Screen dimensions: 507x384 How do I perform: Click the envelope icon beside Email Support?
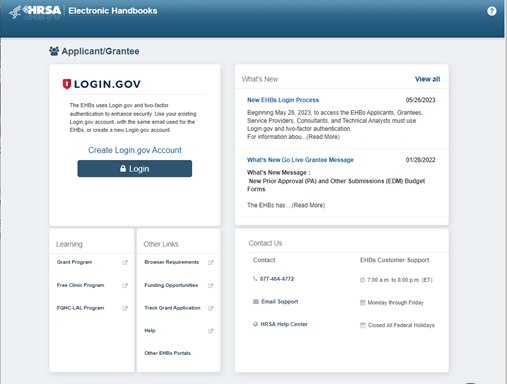pyautogui.click(x=256, y=302)
